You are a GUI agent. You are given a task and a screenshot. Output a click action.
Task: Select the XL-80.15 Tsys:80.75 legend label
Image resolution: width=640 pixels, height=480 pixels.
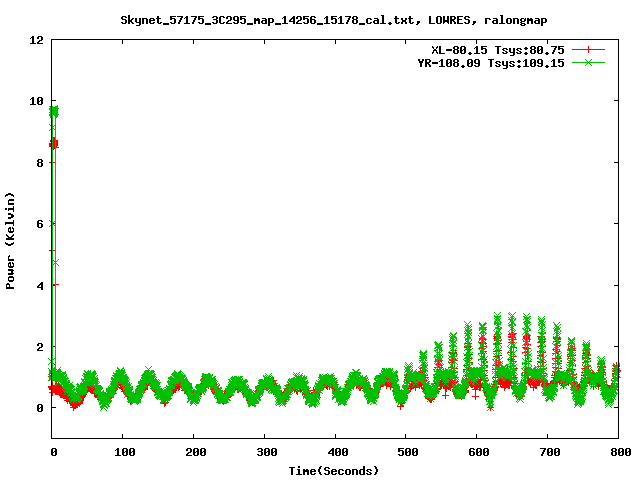coord(498,50)
